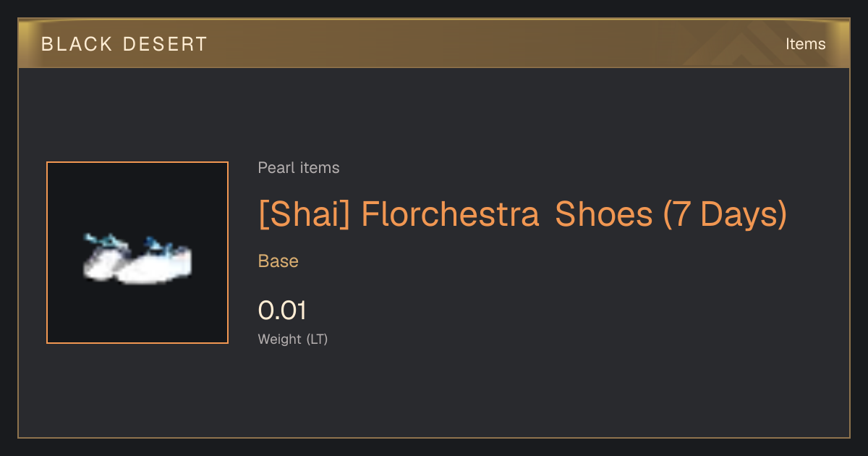
Task: Select the Pearl items category label
Action: point(299,168)
